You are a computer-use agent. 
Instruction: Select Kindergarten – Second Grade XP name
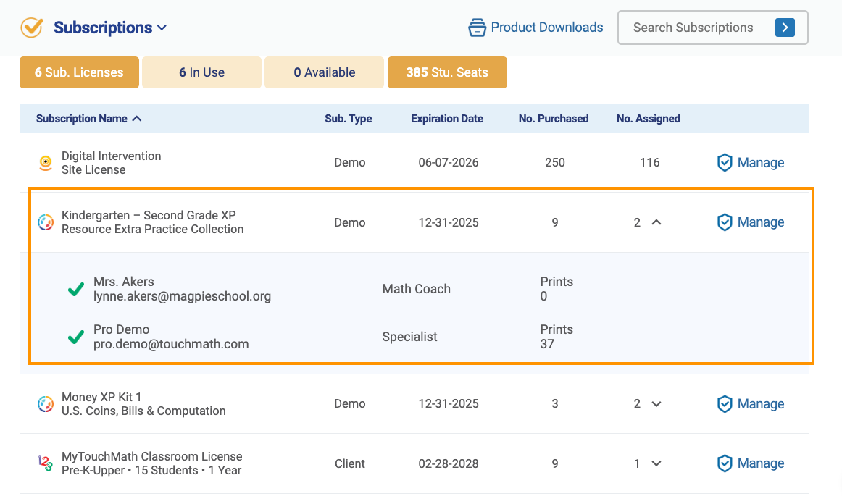click(149, 215)
